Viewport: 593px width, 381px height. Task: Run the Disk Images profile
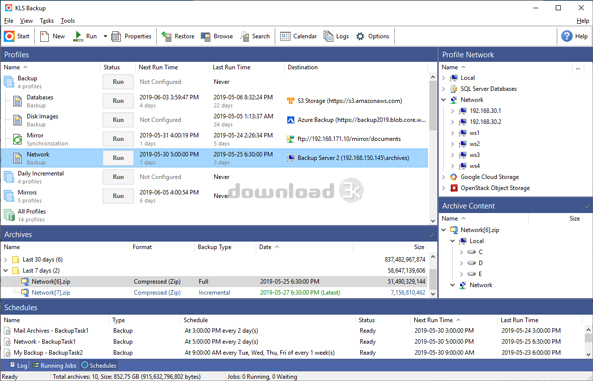click(x=118, y=120)
